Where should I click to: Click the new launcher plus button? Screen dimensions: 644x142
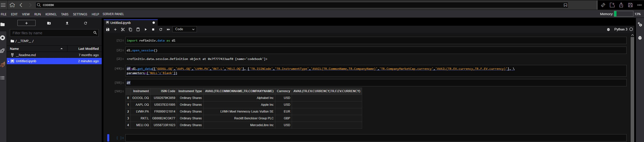[x=26, y=23]
